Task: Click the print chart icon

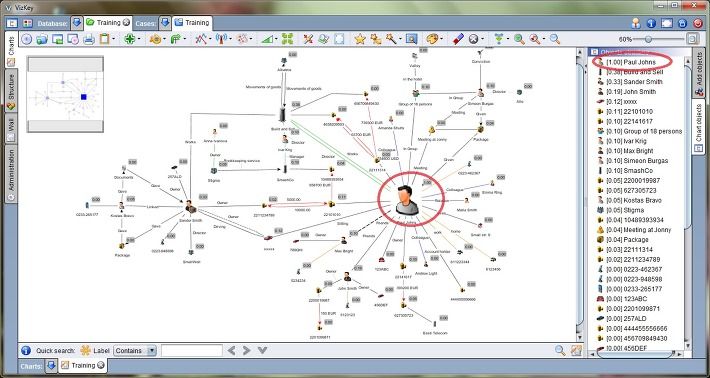Action: pos(88,39)
